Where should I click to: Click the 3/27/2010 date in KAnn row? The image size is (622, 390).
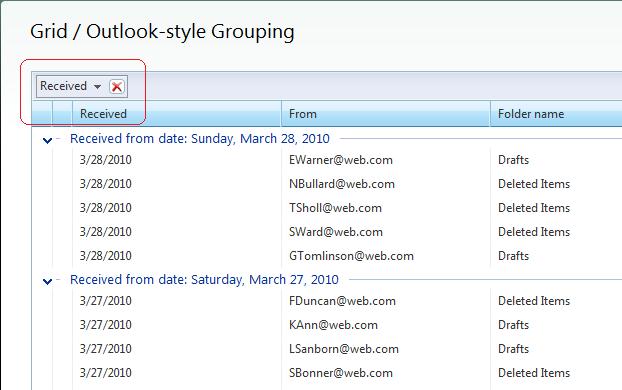(106, 325)
